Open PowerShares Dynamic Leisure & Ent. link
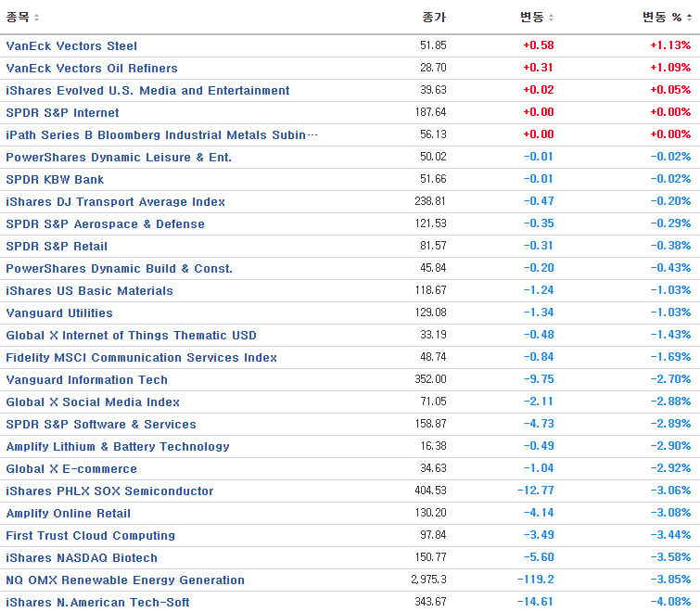700x612 pixels. [119, 158]
